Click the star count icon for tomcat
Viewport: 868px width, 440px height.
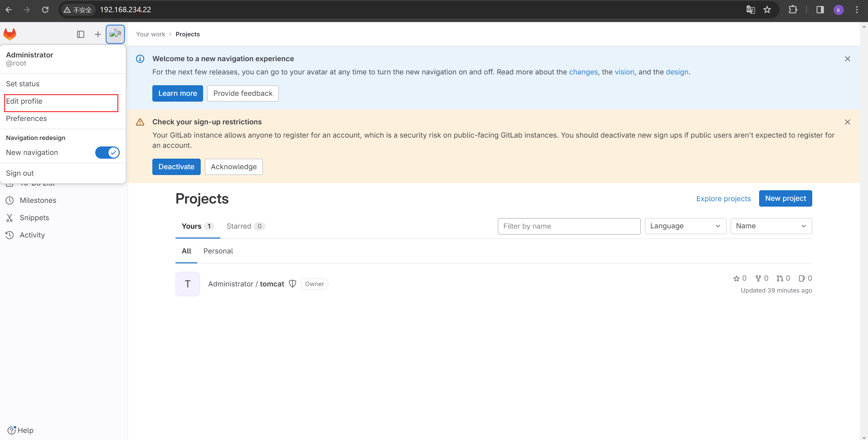pos(736,279)
